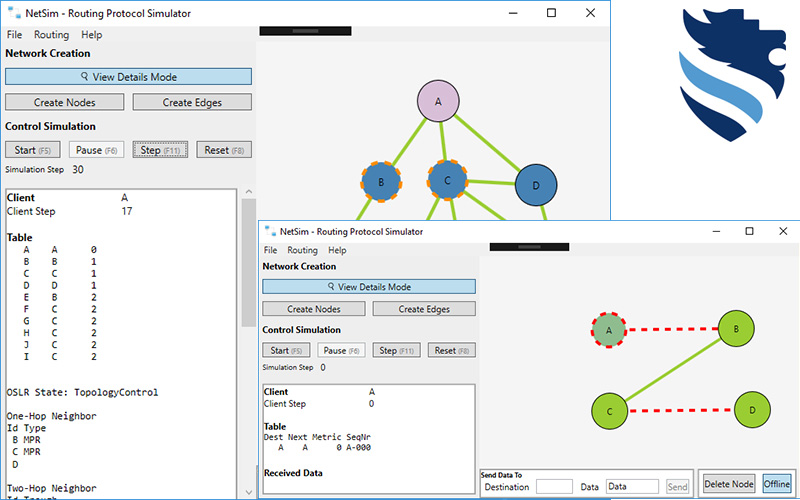Click Create Edges in front window

(x=424, y=309)
